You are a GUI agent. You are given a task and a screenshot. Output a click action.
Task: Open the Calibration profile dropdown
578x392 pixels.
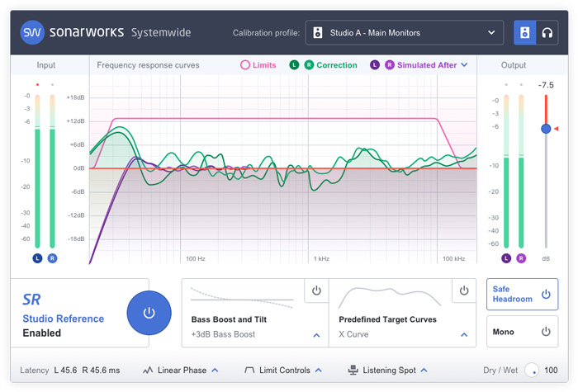[x=405, y=33]
